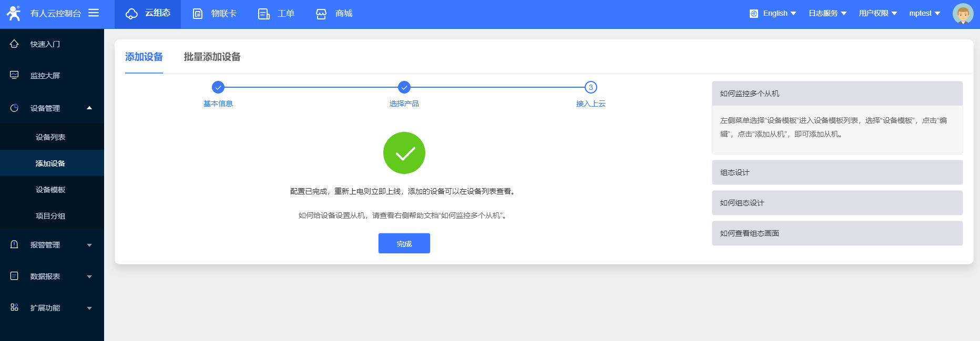Open the 用户权限 dropdown
980x341 pixels.
point(878,13)
